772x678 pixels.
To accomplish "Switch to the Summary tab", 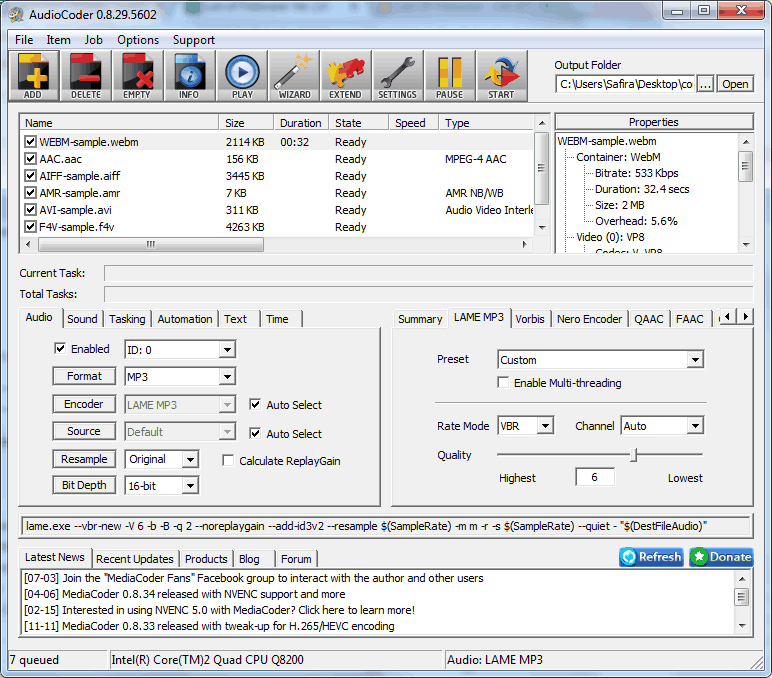I will tap(420, 319).
